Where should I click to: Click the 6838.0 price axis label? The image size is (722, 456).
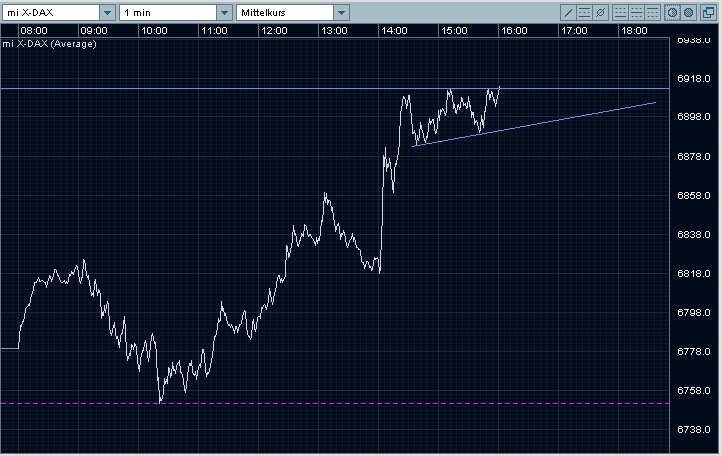(x=694, y=234)
